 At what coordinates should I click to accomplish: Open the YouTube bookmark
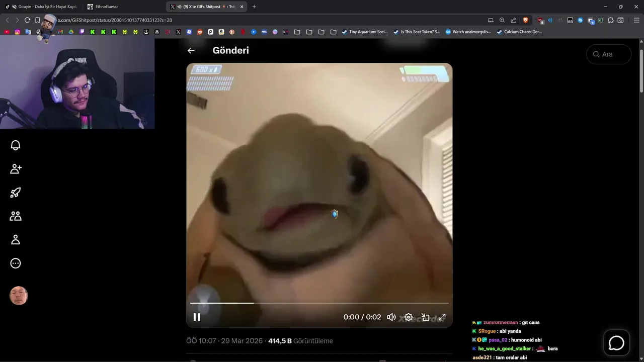(x=7, y=32)
